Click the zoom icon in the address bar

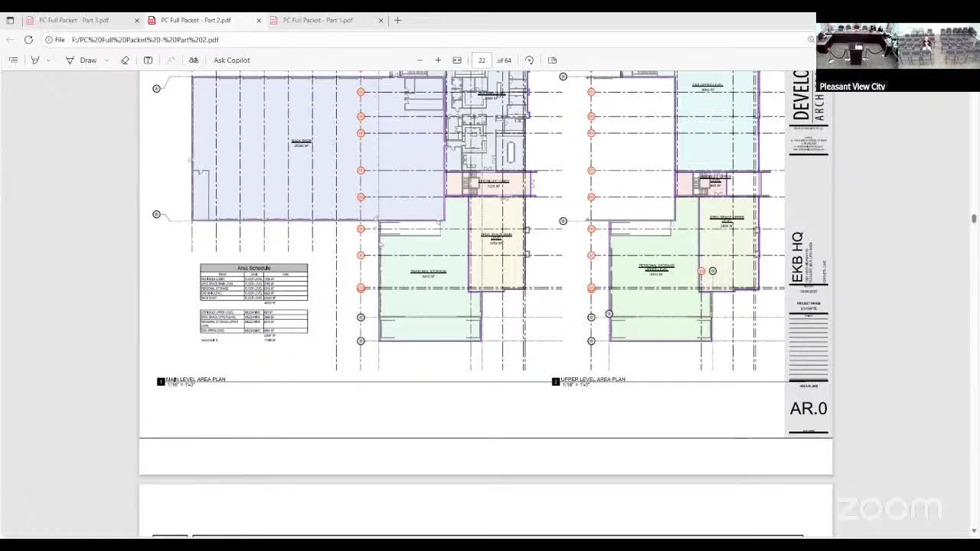[810, 40]
